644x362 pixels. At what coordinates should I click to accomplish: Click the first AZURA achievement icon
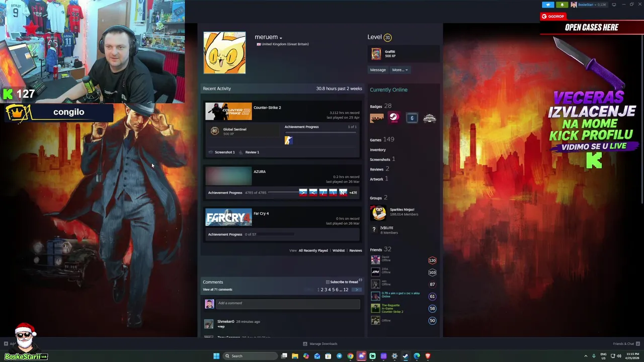(303, 193)
